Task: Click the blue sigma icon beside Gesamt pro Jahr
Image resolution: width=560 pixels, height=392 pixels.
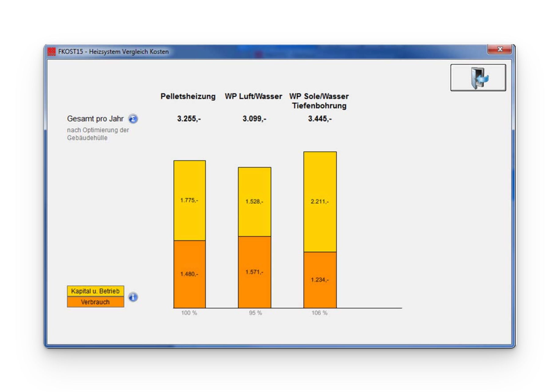Action: pos(133,119)
